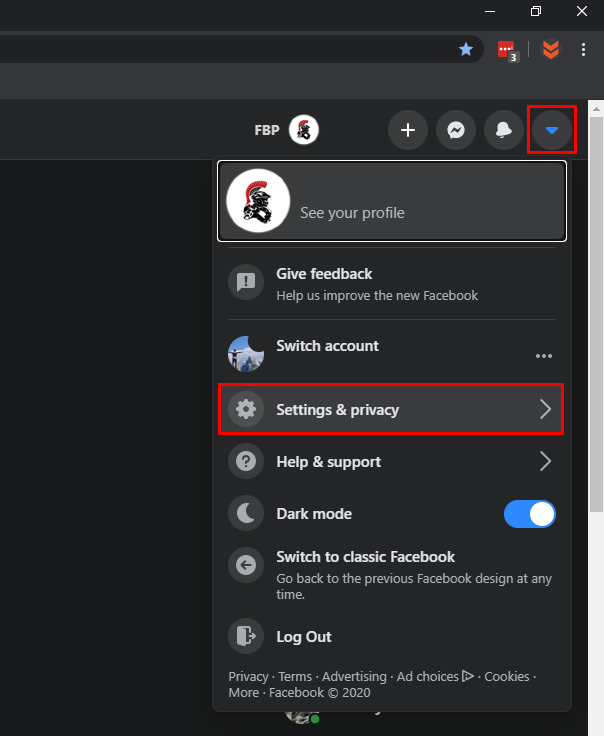Image resolution: width=604 pixels, height=736 pixels.
Task: Open the Privacy footer link
Action: click(248, 676)
